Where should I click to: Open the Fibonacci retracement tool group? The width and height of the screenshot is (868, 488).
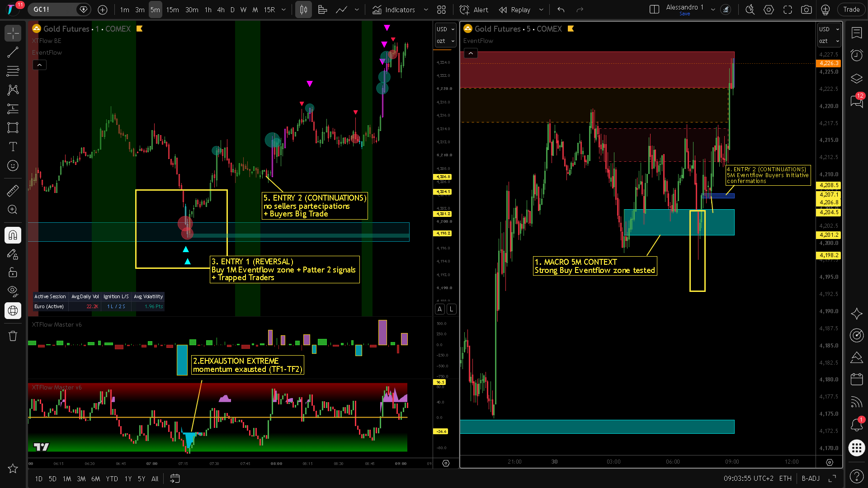click(13, 71)
